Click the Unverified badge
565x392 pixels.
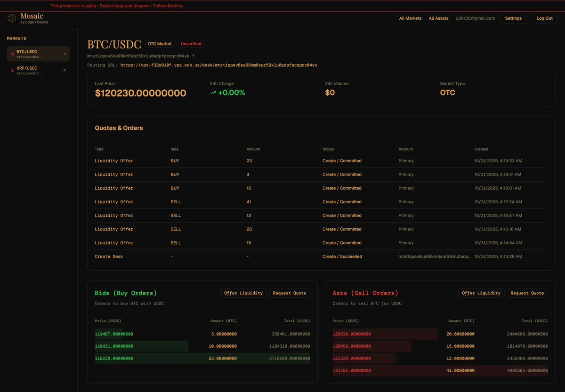tap(191, 44)
